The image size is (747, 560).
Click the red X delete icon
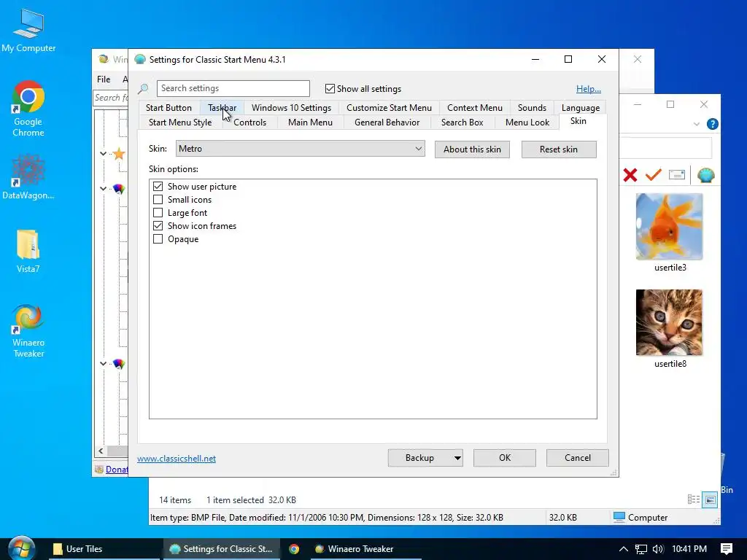(630, 175)
